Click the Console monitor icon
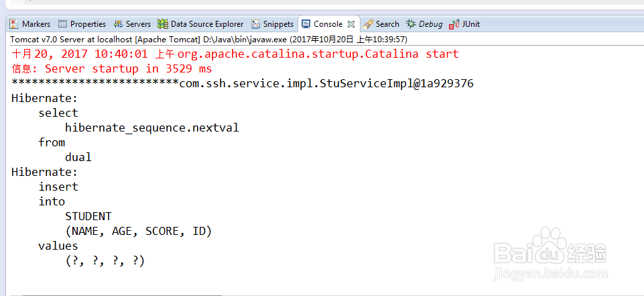 306,24
